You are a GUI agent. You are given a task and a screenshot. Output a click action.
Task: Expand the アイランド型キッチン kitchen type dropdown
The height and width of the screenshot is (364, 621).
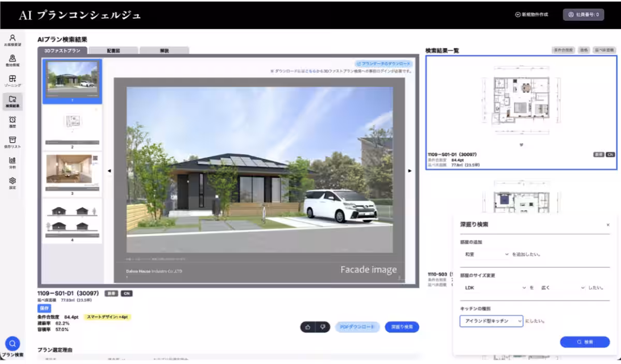(491, 321)
